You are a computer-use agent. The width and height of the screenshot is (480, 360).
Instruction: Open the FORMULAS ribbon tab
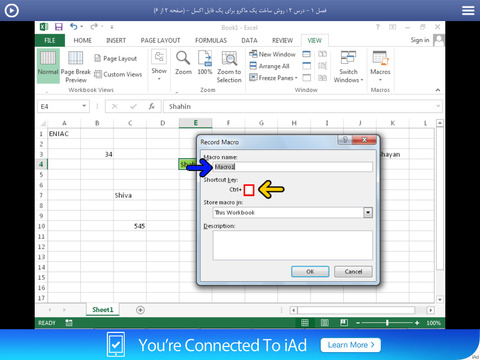211,40
